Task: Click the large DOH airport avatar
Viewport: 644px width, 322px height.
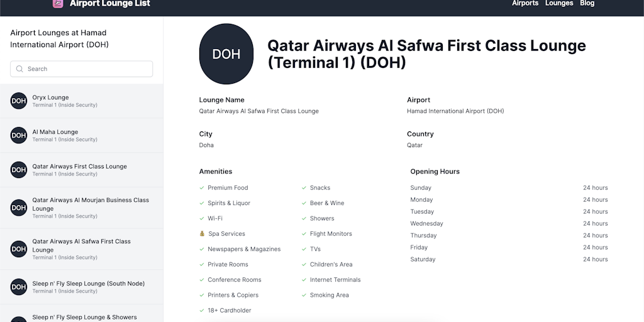Action: 226,54
